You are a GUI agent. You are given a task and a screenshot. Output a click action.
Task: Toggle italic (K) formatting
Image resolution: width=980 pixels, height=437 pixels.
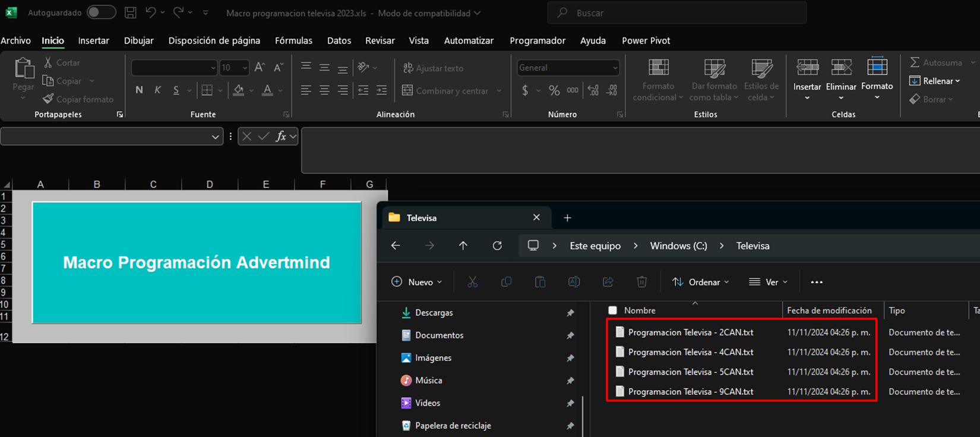(x=157, y=90)
